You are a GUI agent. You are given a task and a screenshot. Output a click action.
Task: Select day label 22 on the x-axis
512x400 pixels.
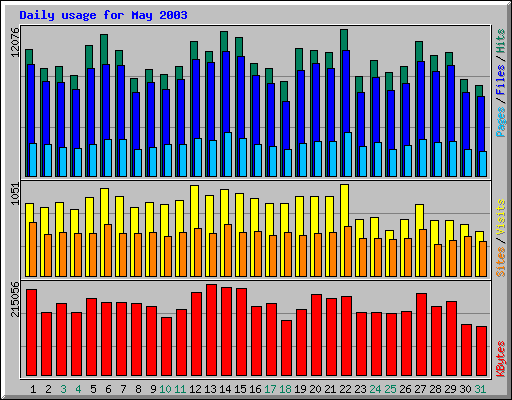coord(345,389)
